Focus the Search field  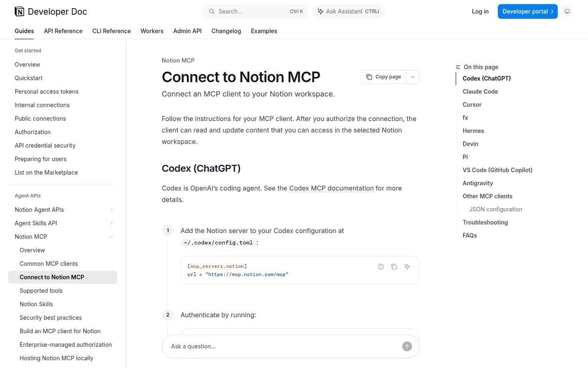pyautogui.click(x=256, y=11)
